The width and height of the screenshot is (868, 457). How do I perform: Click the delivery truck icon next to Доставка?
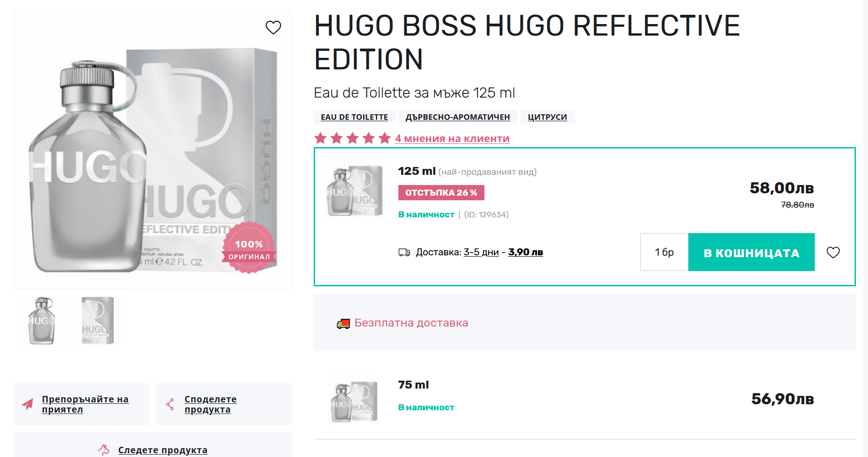coord(404,253)
